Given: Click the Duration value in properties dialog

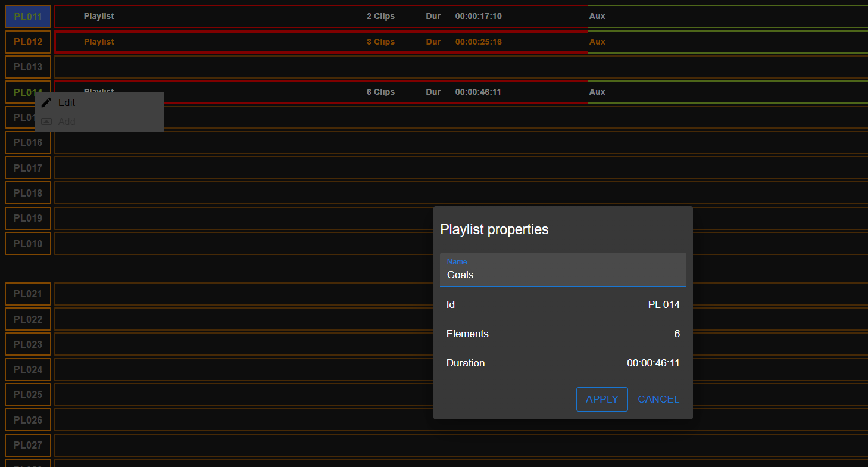Looking at the screenshot, I should pyautogui.click(x=653, y=363).
